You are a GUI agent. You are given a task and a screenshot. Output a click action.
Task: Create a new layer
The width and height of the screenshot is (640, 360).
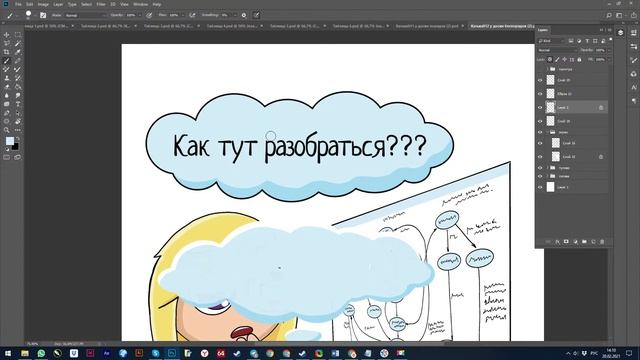593,242
